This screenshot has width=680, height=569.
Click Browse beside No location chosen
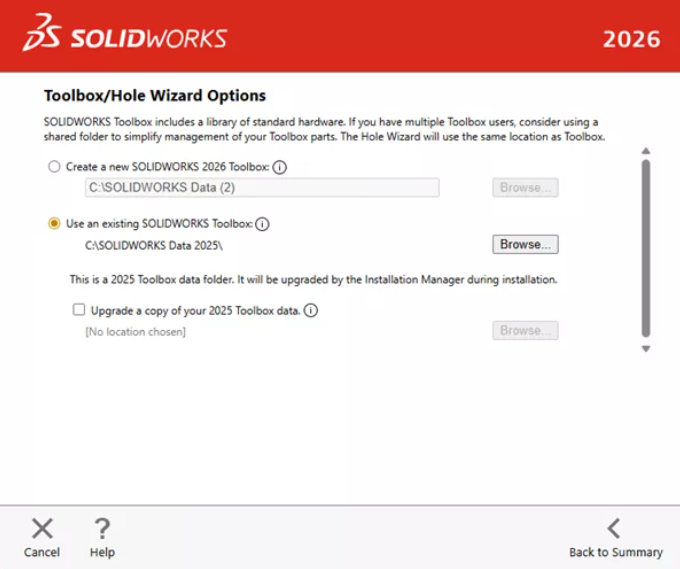[525, 330]
